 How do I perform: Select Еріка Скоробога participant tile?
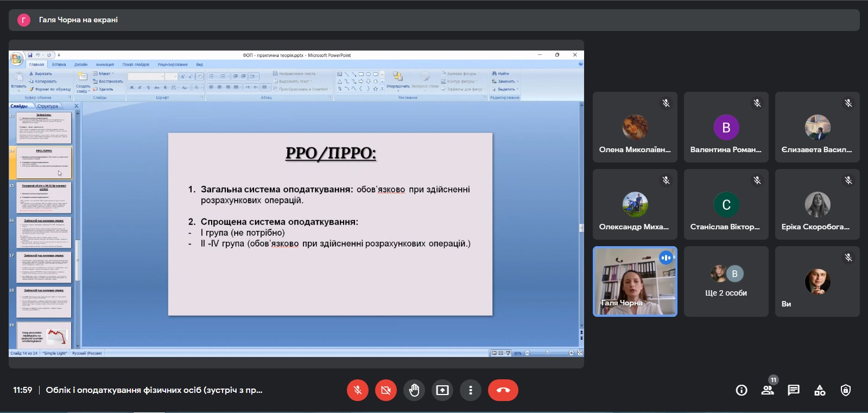tap(818, 204)
